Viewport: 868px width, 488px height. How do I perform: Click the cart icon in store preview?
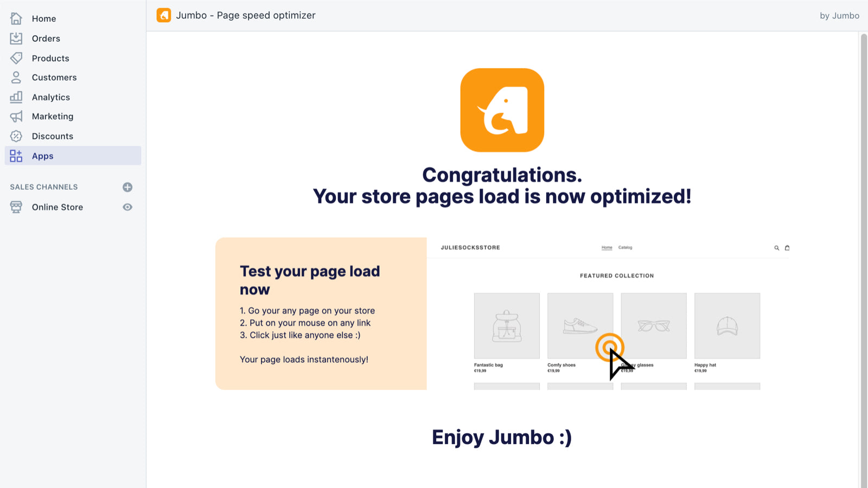pos(787,248)
